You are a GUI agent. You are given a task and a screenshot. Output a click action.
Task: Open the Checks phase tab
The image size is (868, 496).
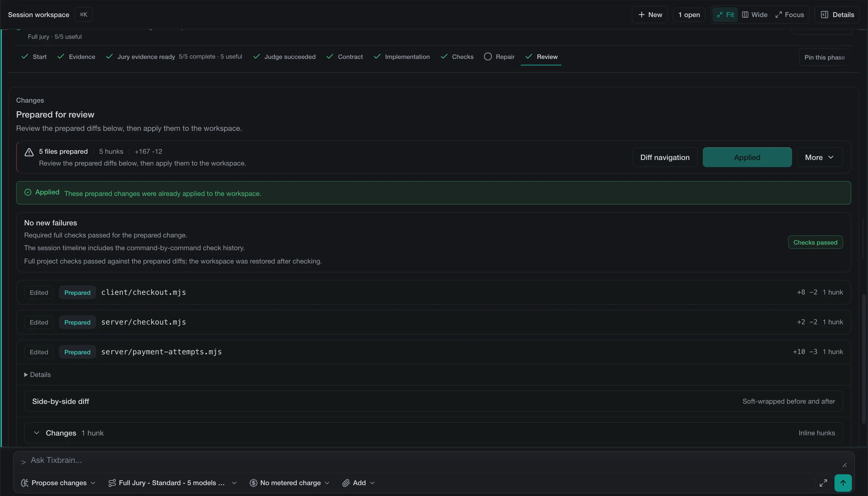[457, 56]
